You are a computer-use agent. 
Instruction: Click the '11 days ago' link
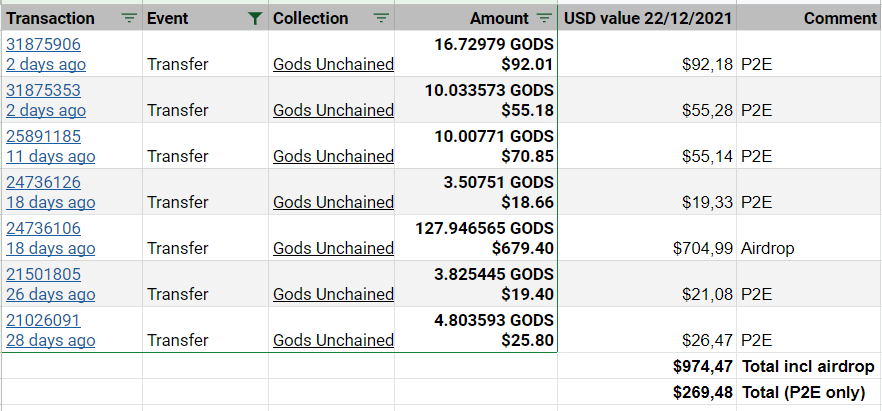tap(51, 156)
